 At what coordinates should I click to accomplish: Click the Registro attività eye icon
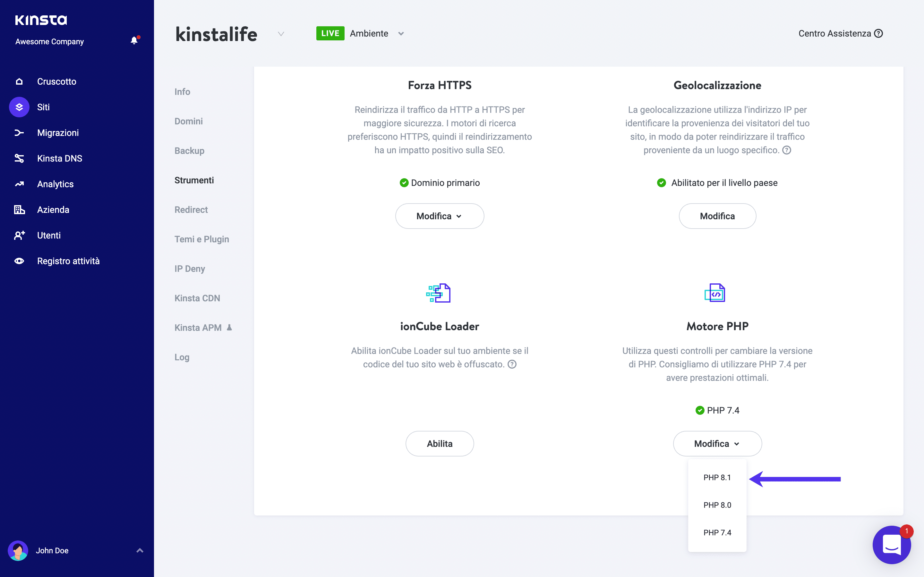(x=19, y=261)
